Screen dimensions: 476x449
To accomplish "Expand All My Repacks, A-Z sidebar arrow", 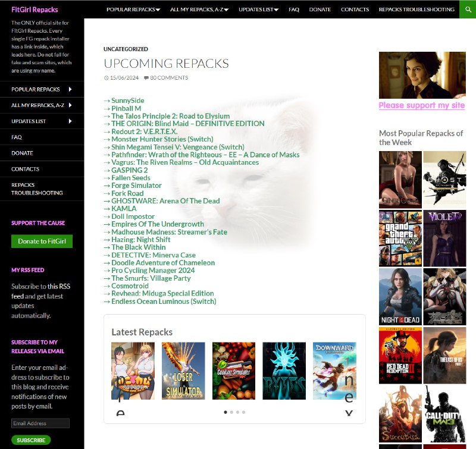I will tap(70, 105).
